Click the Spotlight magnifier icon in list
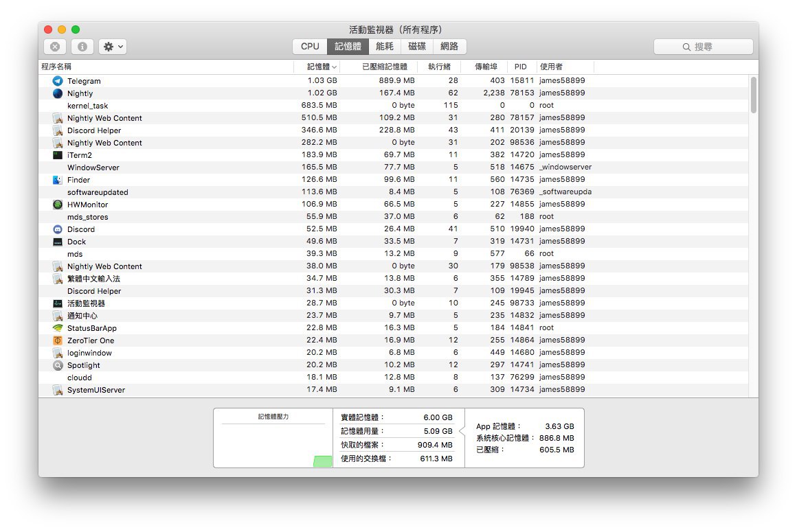This screenshot has width=797, height=532. coord(58,365)
